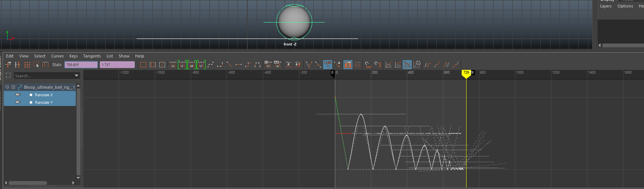Viewport: 644px width, 189px height.
Task: Apply Linear tangents
Action: click(x=229, y=65)
